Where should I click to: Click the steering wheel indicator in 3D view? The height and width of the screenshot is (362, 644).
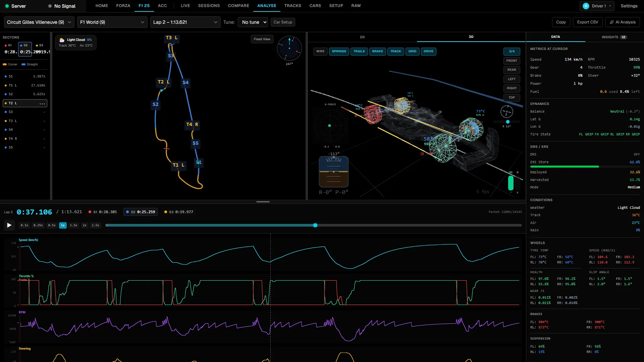click(x=506, y=112)
